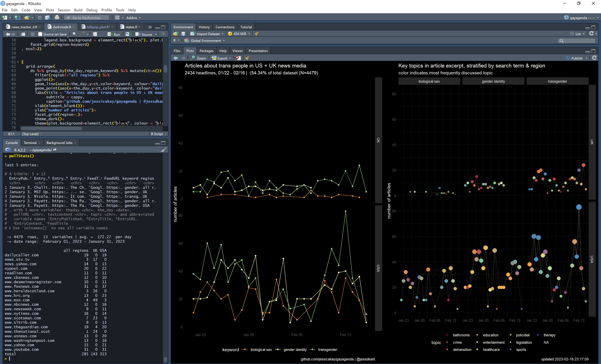The width and height of the screenshot is (601, 364).
Task: Open workspace panes layout icon
Action: [x=117, y=18]
